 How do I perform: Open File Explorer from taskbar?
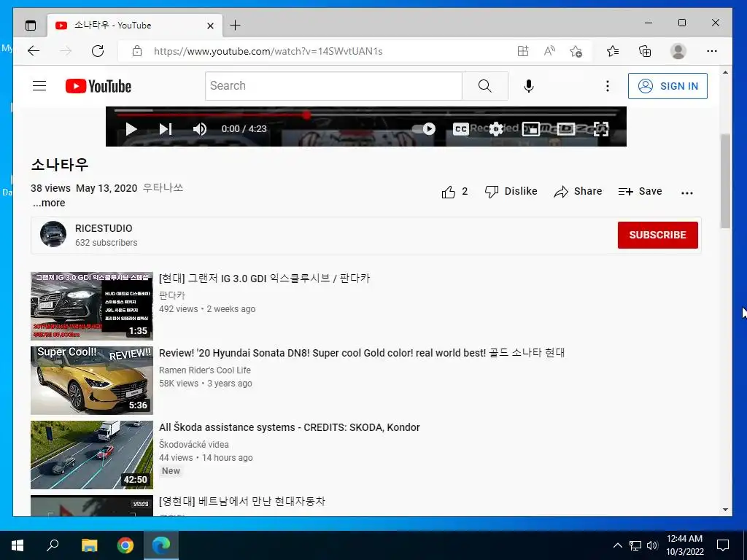[x=89, y=545]
